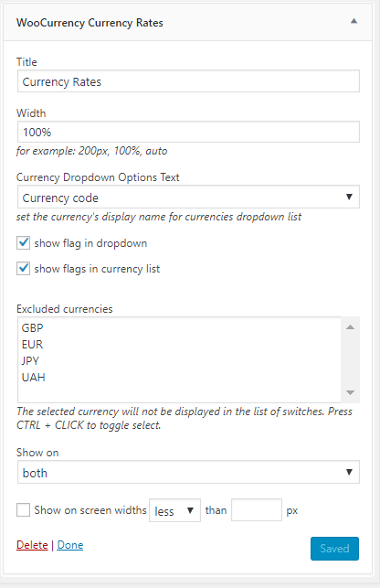The height and width of the screenshot is (588, 380).
Task: Select EUR in excluded currencies
Action: pyautogui.click(x=32, y=344)
